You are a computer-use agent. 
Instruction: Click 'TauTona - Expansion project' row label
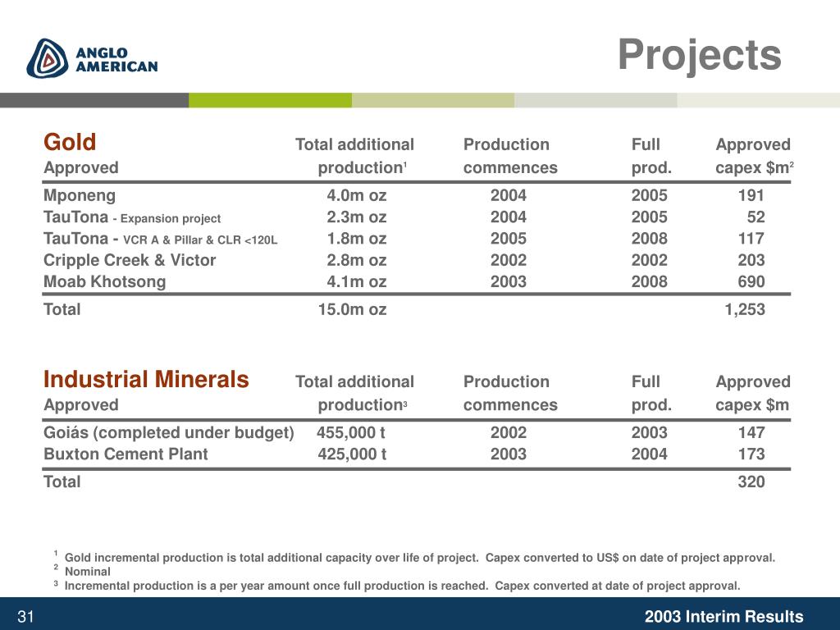coord(132,217)
